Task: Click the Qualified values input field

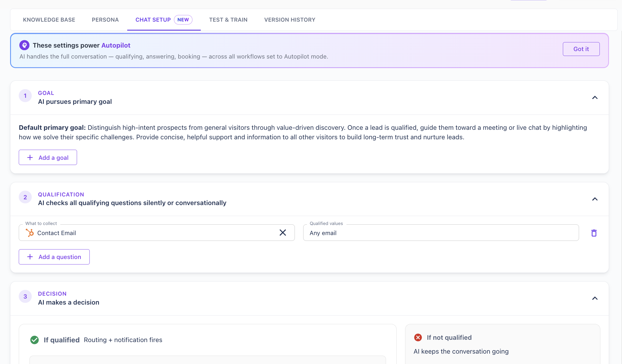Action: [441, 233]
